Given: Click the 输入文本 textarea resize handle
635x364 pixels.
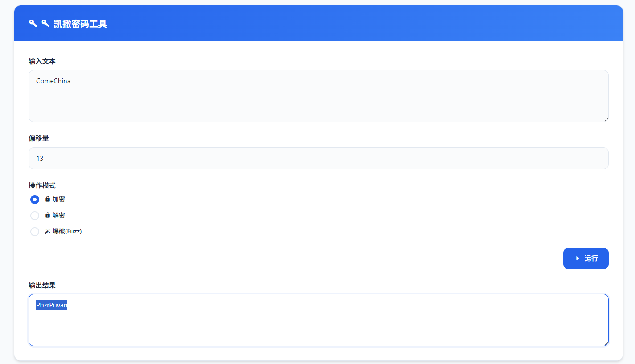Looking at the screenshot, I should [606, 119].
